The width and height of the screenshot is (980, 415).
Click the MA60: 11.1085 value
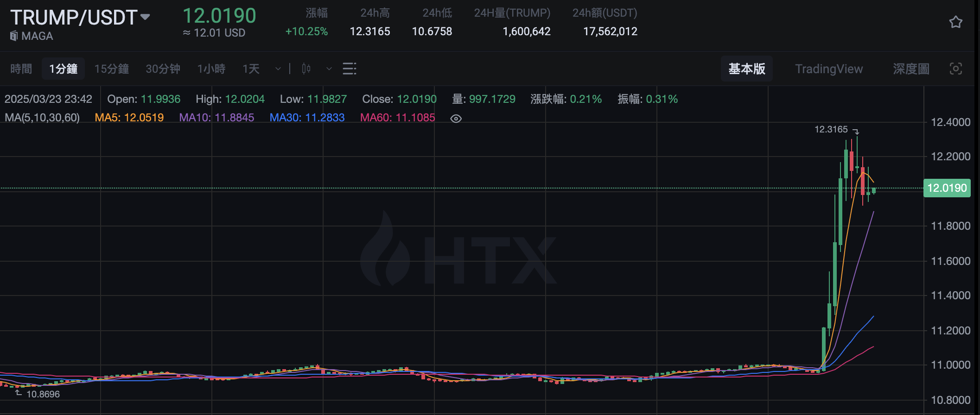(x=398, y=118)
